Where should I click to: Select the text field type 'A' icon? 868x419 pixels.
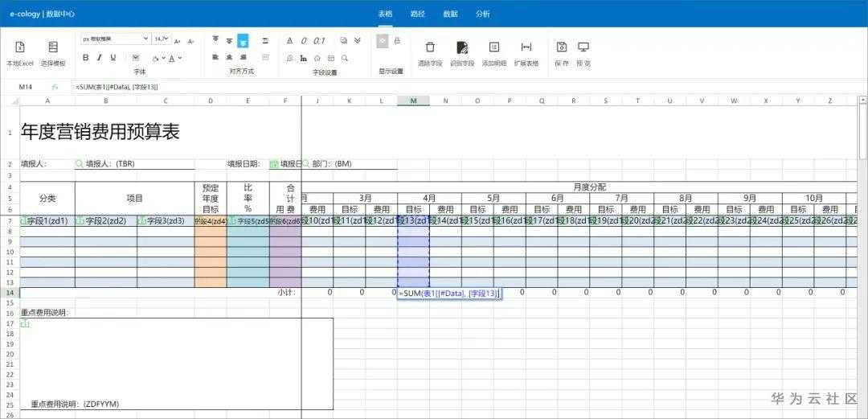(x=289, y=40)
